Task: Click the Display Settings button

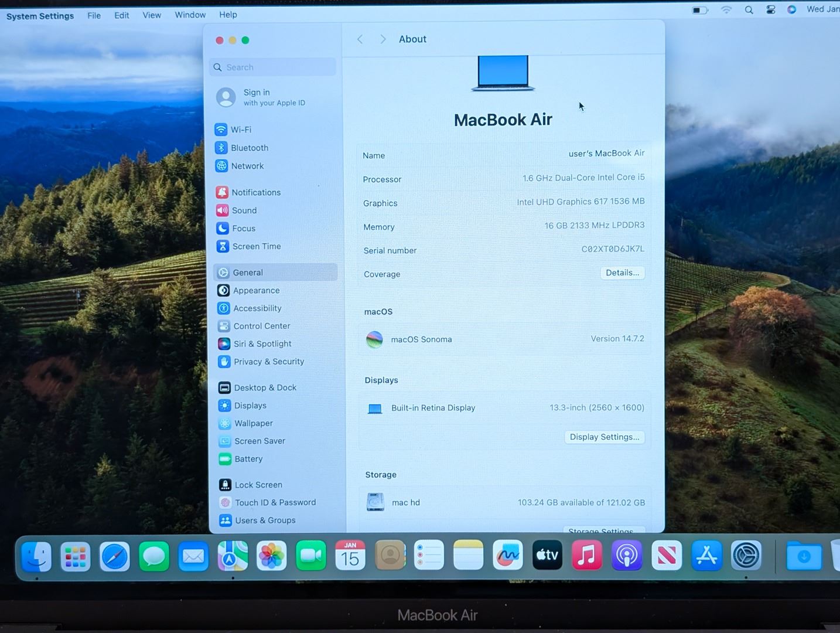Action: [x=604, y=437]
